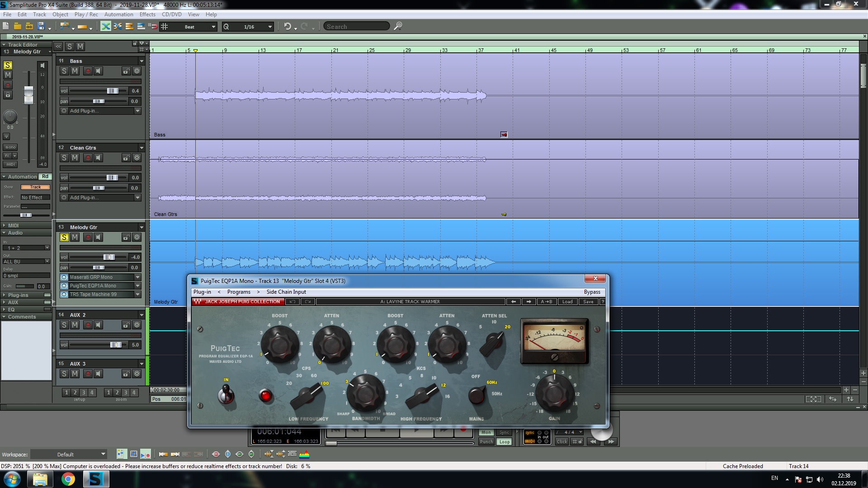This screenshot has height=488, width=868.
Task: Click the Undo arrow icon
Action: tap(287, 26)
